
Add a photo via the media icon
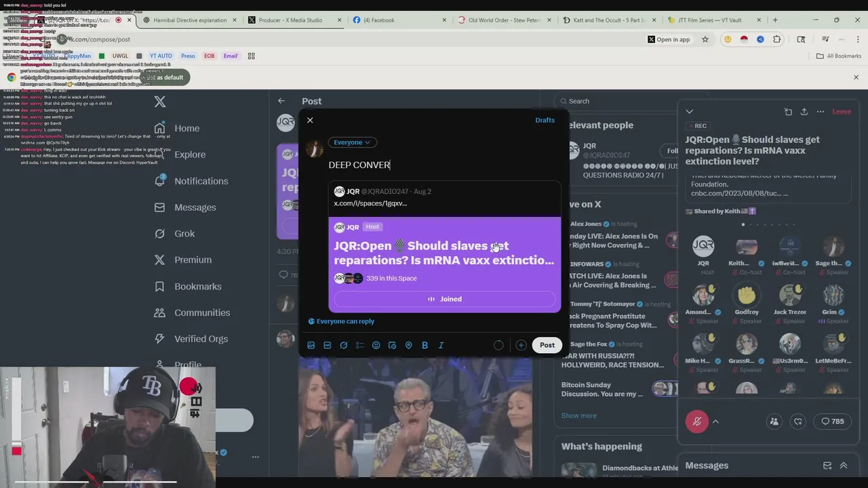pos(311,345)
